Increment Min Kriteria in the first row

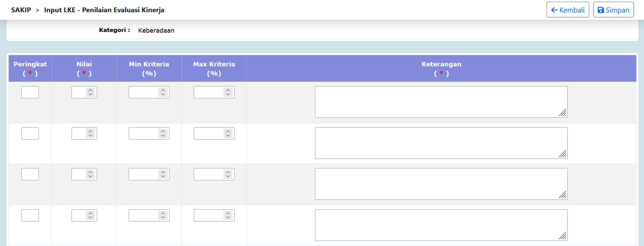(163, 90)
